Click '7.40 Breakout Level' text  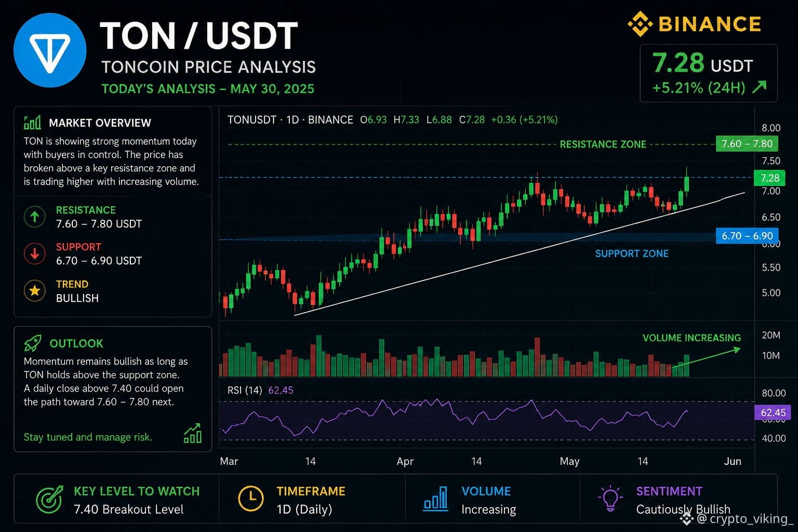[128, 509]
